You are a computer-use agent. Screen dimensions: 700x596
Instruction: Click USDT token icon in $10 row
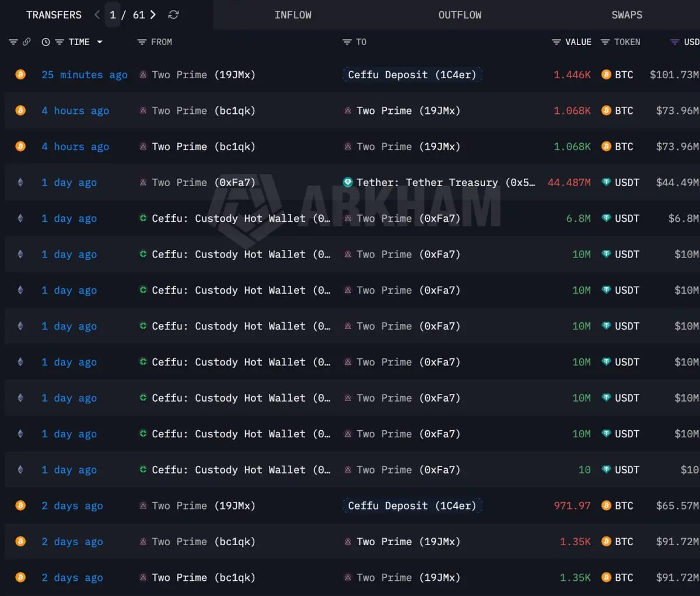point(606,470)
